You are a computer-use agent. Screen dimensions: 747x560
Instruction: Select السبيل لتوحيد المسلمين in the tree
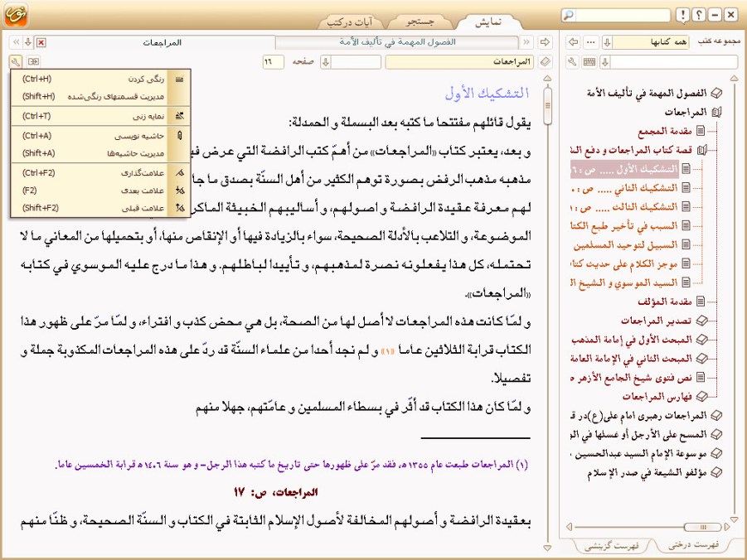625,244
